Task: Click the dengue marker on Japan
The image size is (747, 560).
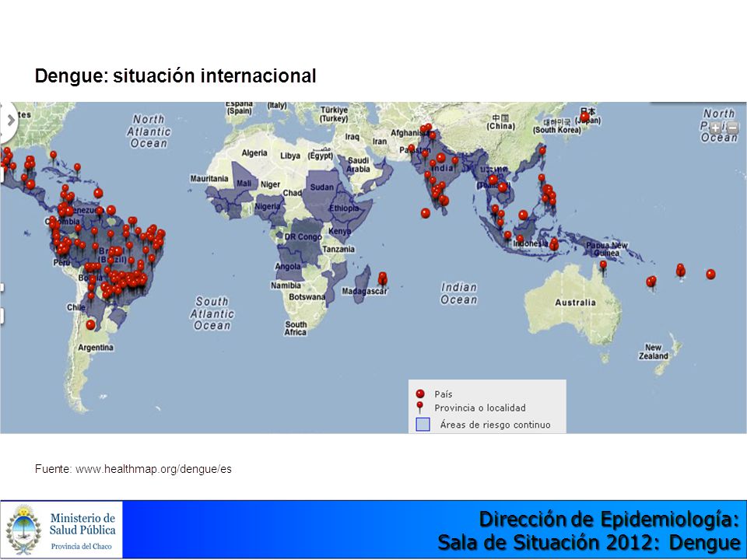Action: pyautogui.click(x=584, y=117)
